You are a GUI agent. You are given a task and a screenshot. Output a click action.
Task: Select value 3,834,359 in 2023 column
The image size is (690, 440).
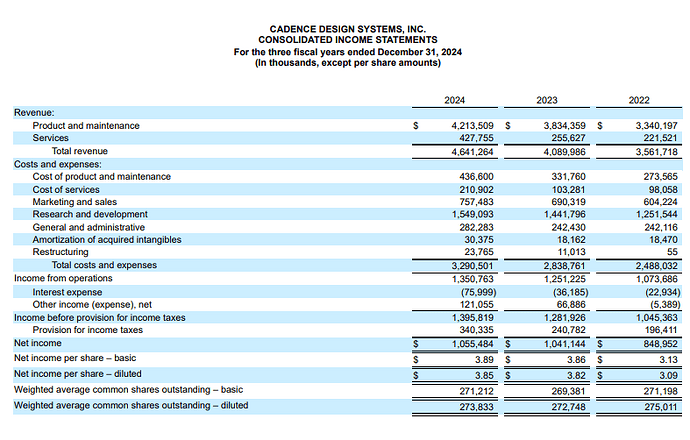click(x=565, y=126)
